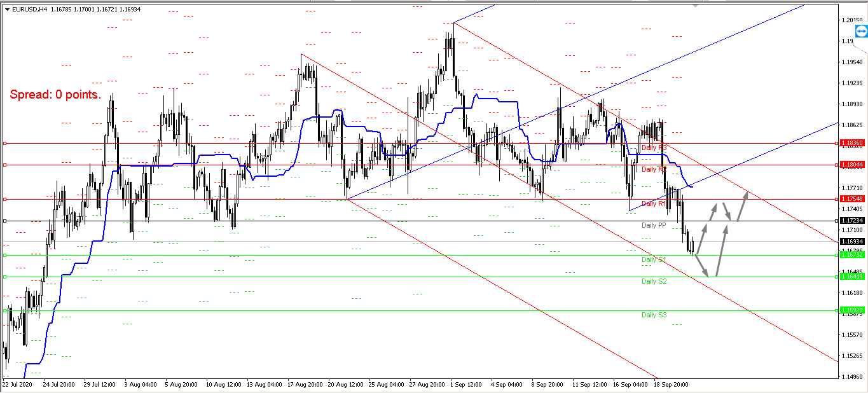Click the EURUSD,H4 OHLC header text

77,10
